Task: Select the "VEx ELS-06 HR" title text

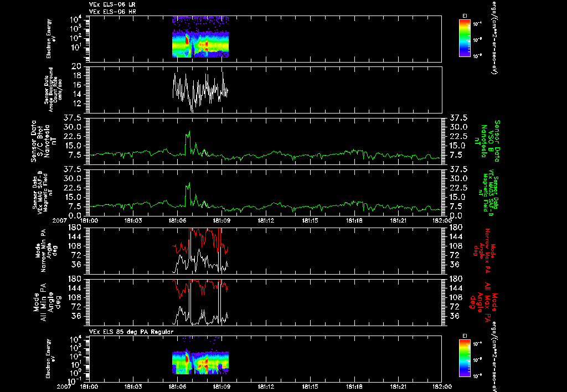Action: (112, 12)
